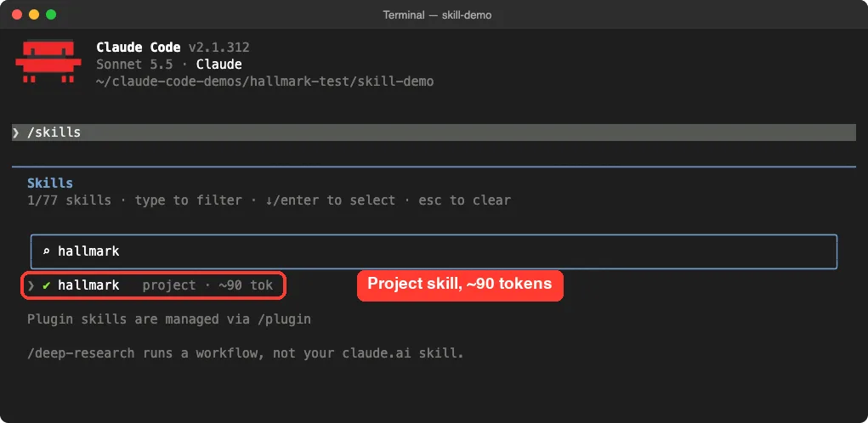Minimize the Terminal window with yellow button
The width and height of the screenshot is (868, 423).
pyautogui.click(x=34, y=15)
